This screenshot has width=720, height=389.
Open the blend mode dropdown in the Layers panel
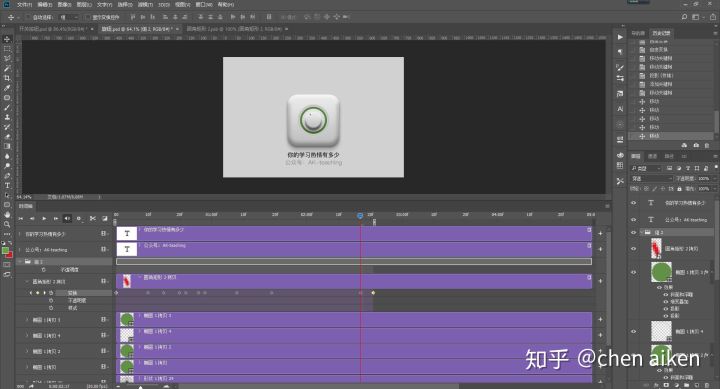coord(652,178)
